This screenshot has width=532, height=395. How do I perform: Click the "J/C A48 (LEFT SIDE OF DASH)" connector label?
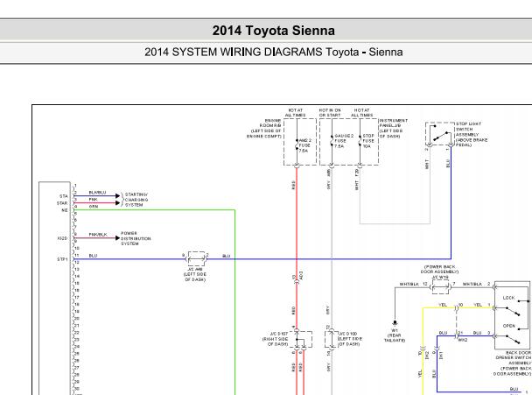(195, 274)
